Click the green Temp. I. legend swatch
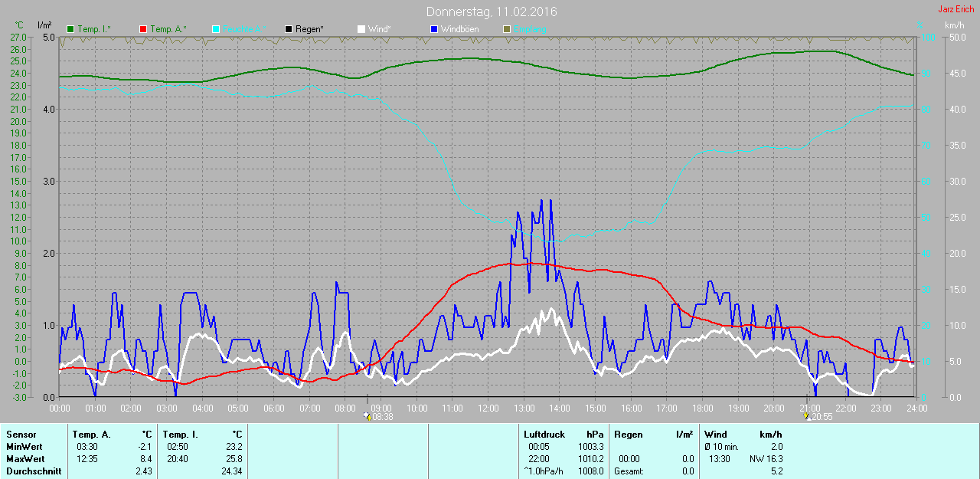980x479 pixels. [x=71, y=29]
